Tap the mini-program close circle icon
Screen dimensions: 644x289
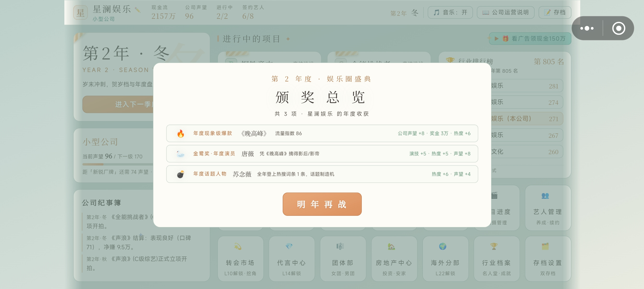(x=619, y=28)
